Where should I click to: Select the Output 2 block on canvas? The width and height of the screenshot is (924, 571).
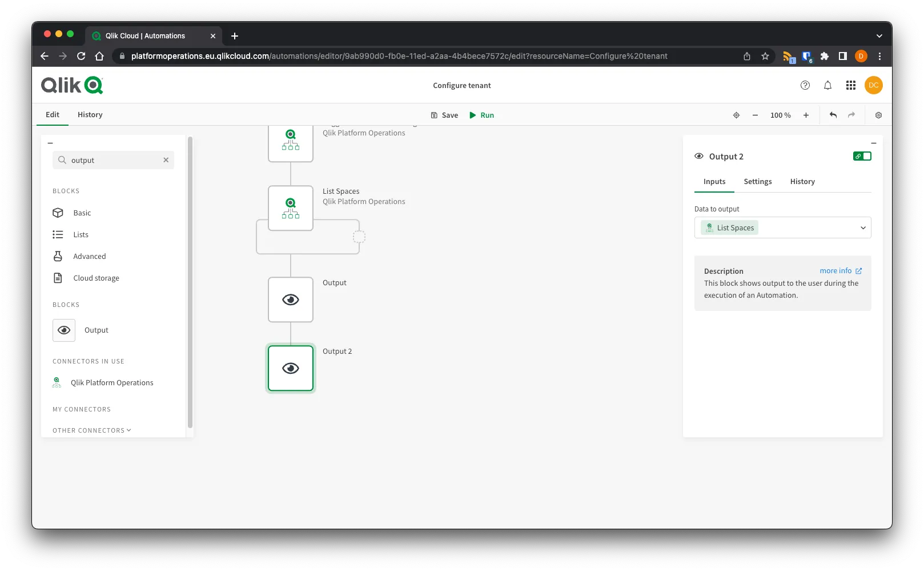tap(291, 368)
